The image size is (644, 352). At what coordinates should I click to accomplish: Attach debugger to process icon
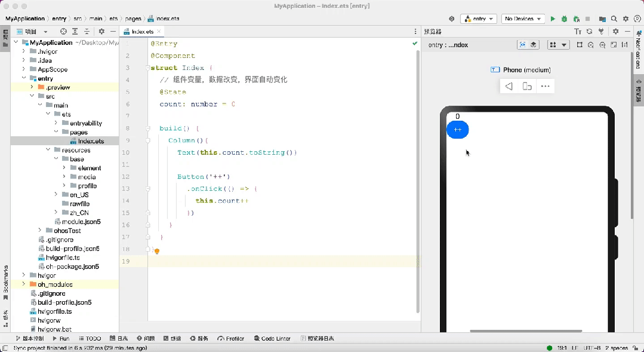576,19
